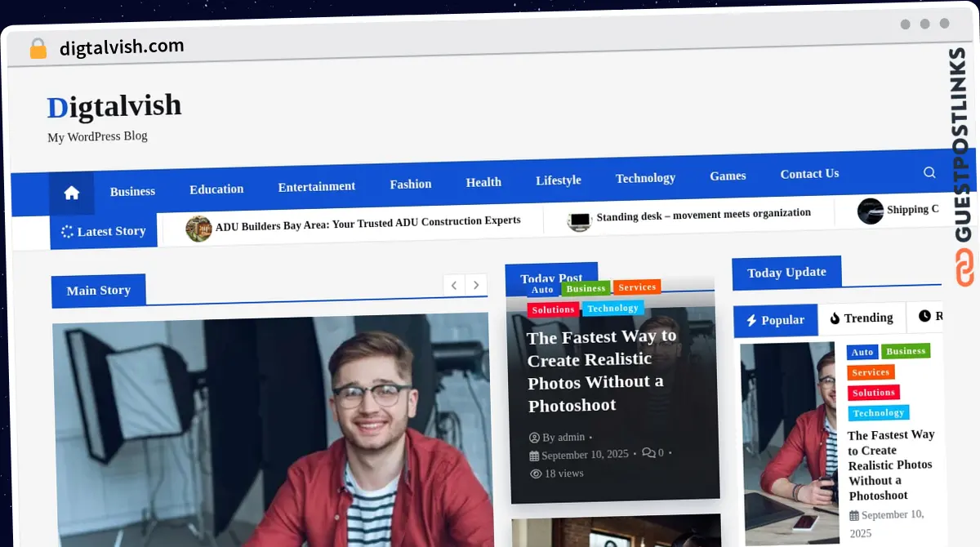Click the GuestPostLinks chain logo icon

click(x=964, y=269)
